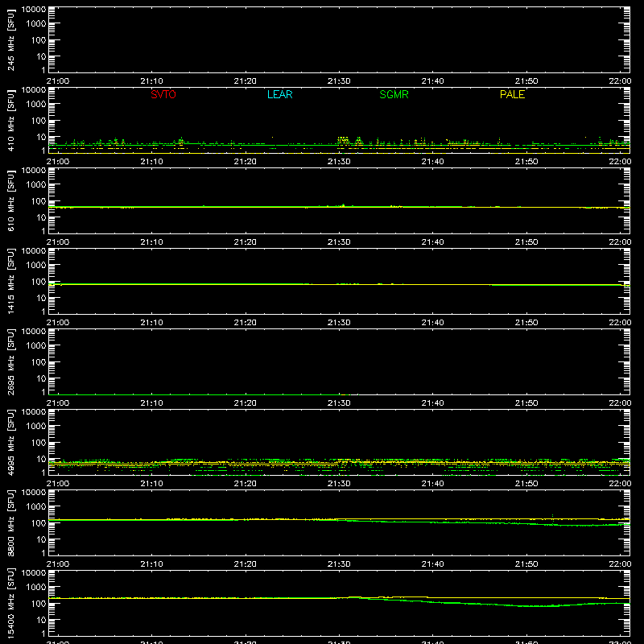Click 21:20 tick under the 610 MHz panel
This screenshot has height=644, width=644.
tap(246, 242)
